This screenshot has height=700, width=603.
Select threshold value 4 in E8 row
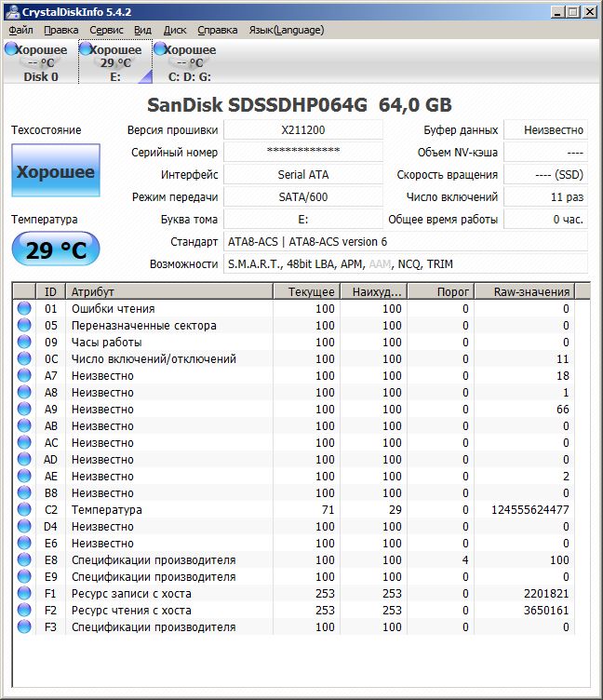465,559
